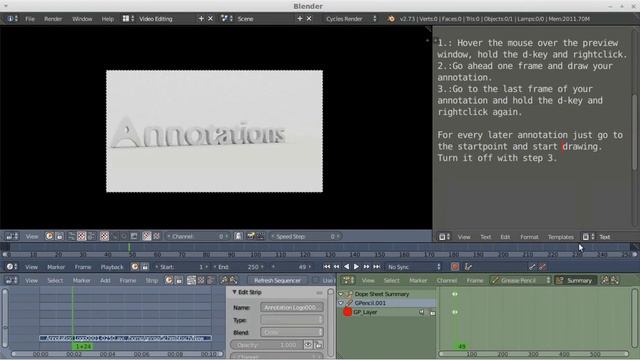Jump to the start frame
This screenshot has width=640, height=360.
click(x=327, y=267)
